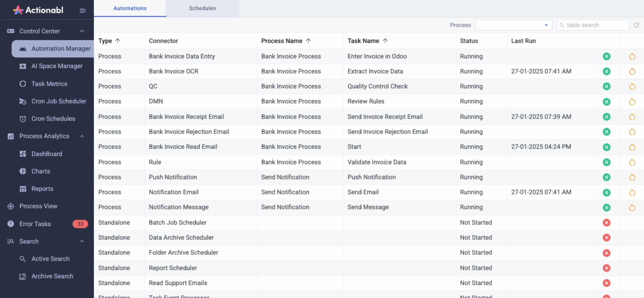Click restart icon for Send Email task
644x298 pixels.
[x=632, y=192]
